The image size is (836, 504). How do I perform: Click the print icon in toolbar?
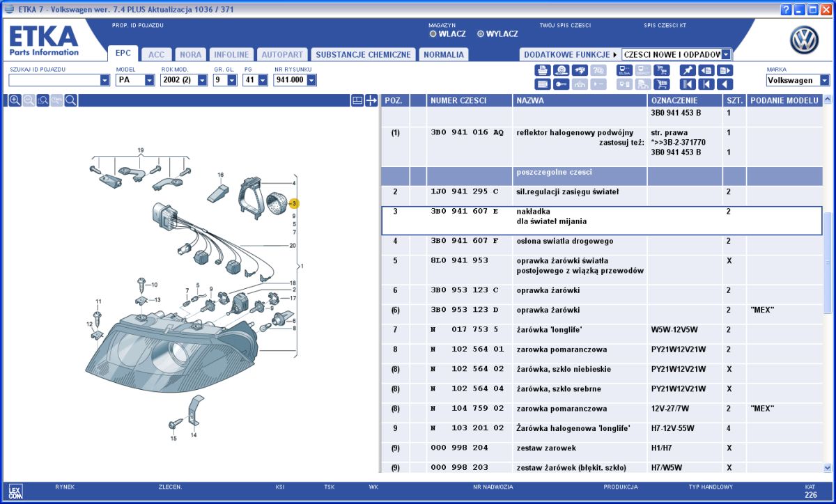(543, 70)
